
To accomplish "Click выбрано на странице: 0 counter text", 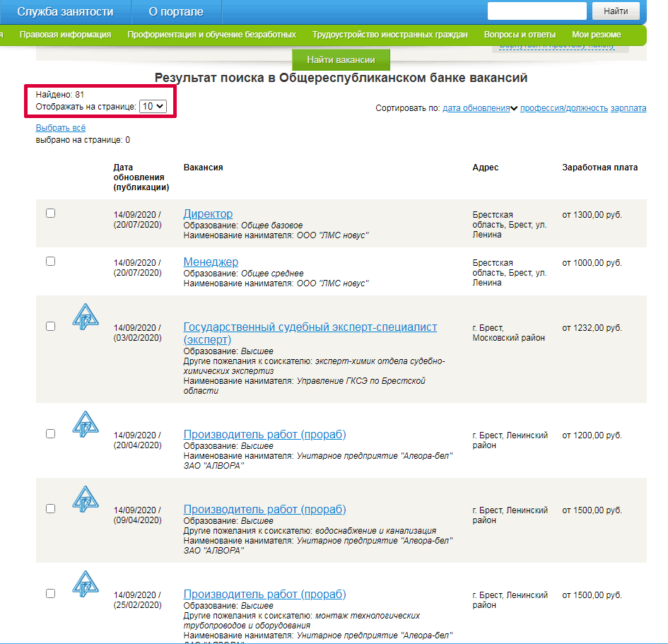I will 83,140.
